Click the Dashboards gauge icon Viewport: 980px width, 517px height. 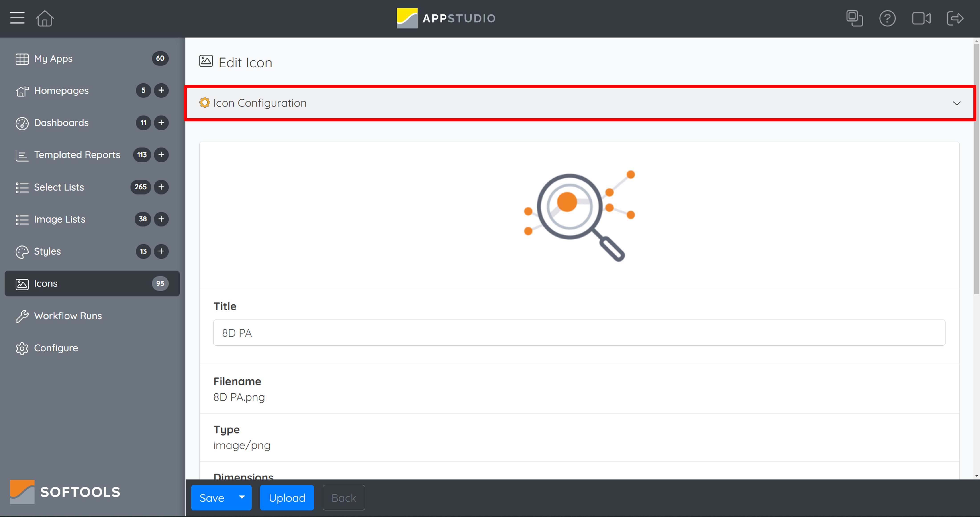pyautogui.click(x=22, y=123)
